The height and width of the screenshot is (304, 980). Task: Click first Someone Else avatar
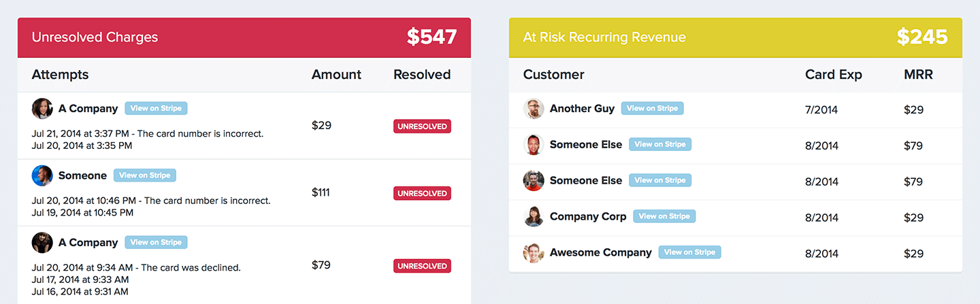[534, 144]
